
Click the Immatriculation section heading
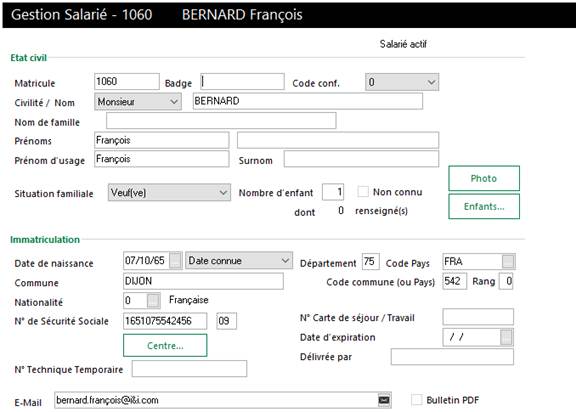coord(45,239)
